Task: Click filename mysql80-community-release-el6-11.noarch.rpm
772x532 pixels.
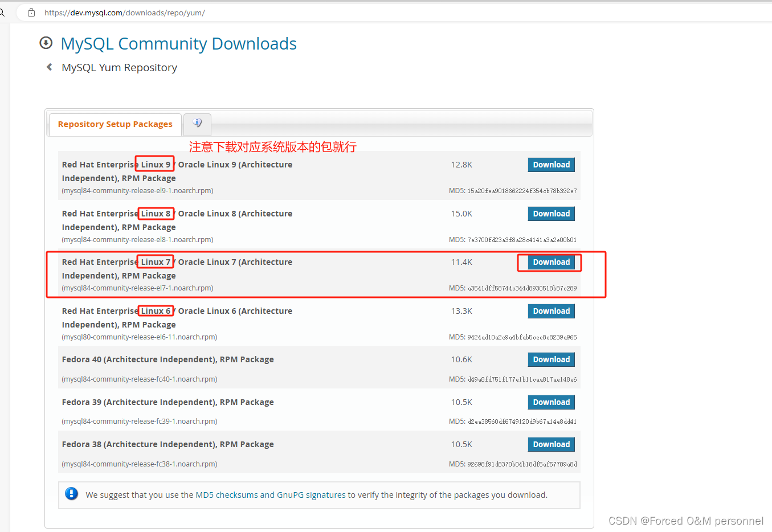Action: (x=139, y=337)
